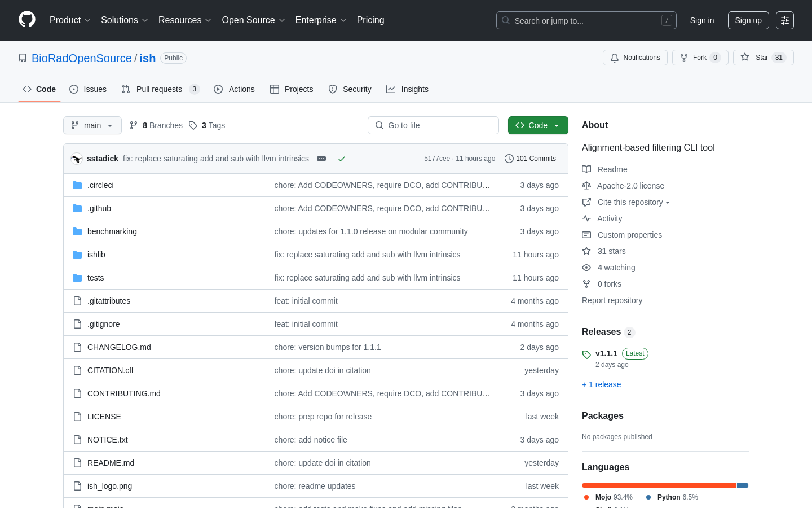Click the blue Python segment of language bar

742,485
